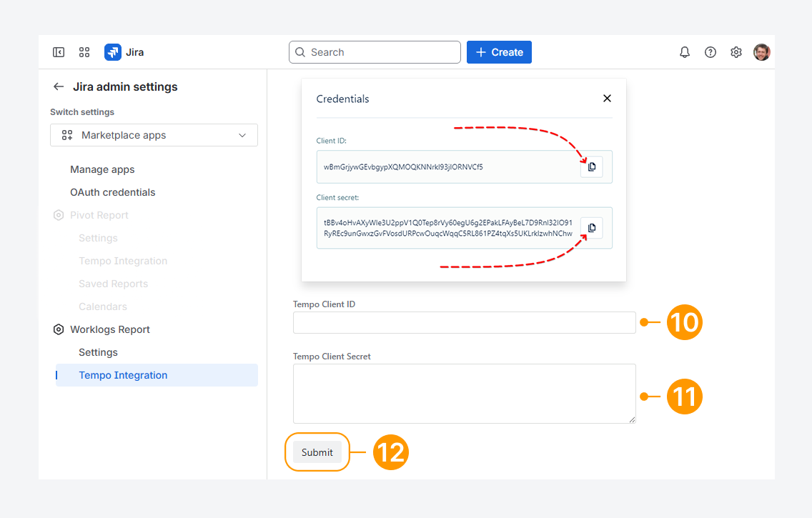The height and width of the screenshot is (518, 812).
Task: Open Settings under Worklogs Report
Action: (x=99, y=352)
